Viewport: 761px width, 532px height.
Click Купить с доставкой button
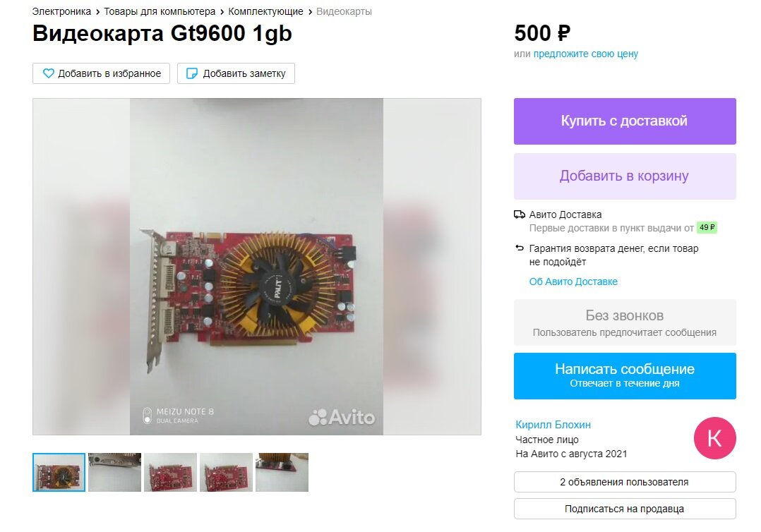click(625, 121)
